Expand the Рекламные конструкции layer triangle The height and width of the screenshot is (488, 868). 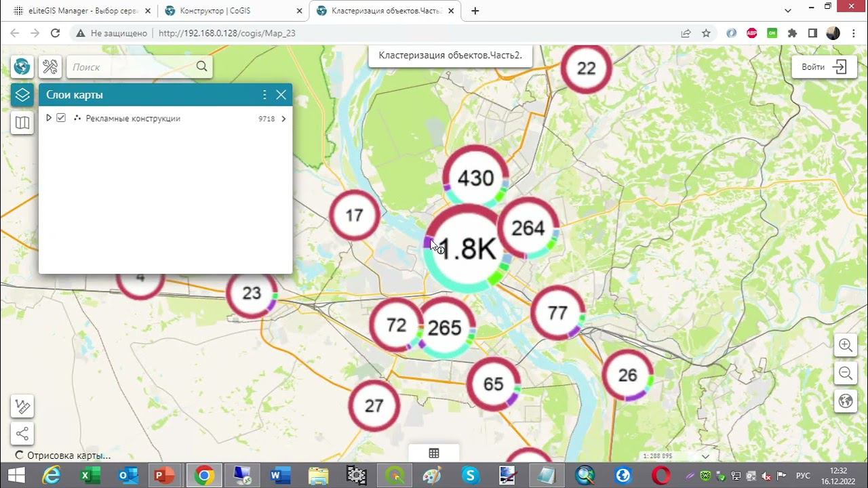[x=49, y=118]
